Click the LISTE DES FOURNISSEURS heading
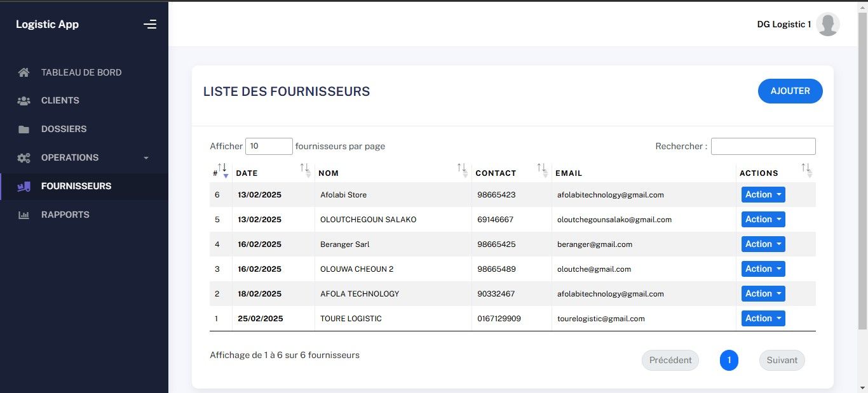 [287, 91]
